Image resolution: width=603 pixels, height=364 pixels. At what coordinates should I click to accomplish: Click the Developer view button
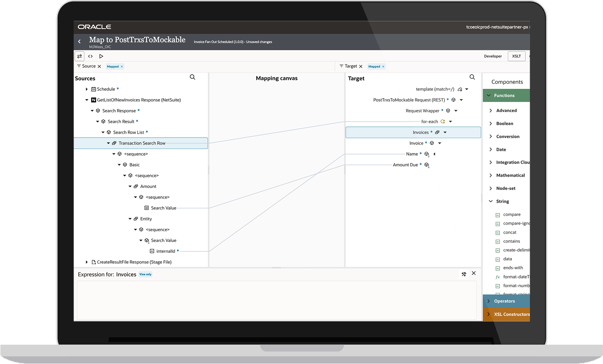click(493, 56)
